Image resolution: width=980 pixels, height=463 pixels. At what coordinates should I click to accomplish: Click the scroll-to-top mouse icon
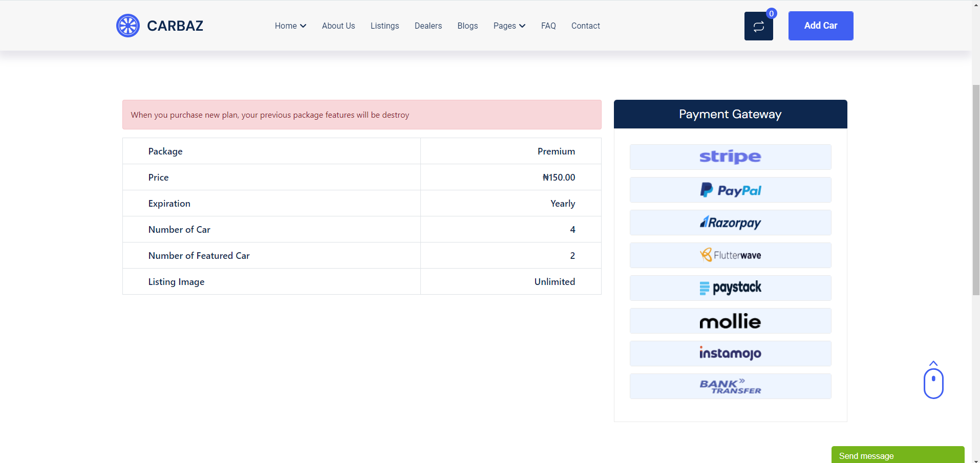click(x=933, y=381)
